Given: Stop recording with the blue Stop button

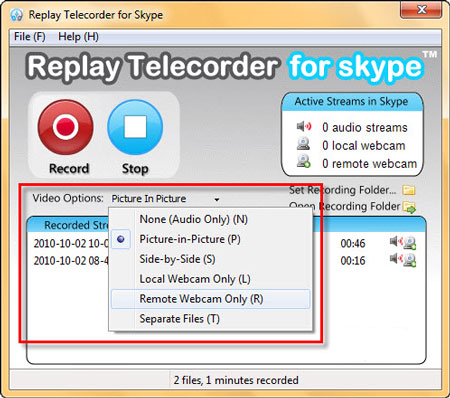Looking at the screenshot, I should tap(135, 127).
